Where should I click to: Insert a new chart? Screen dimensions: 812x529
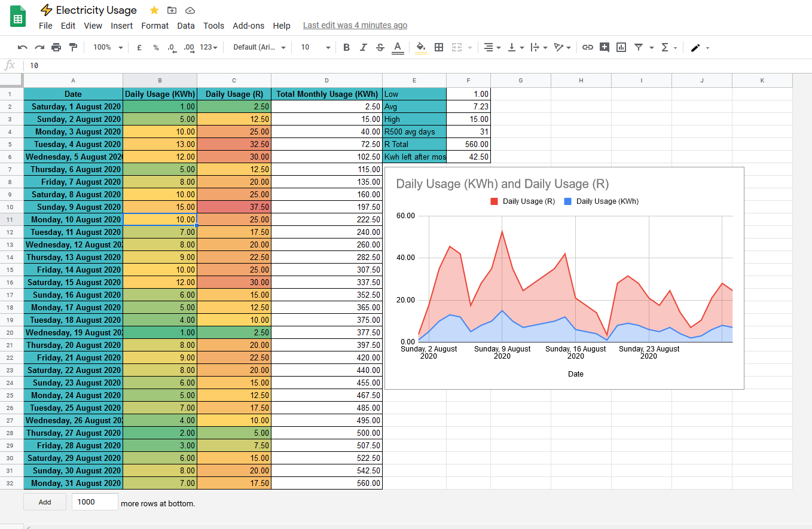tap(621, 47)
